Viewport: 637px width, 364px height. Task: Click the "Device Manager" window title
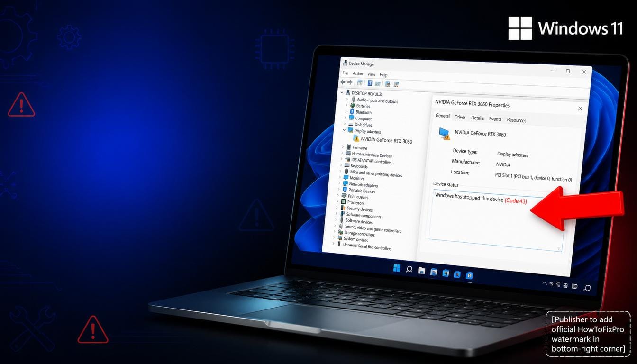[362, 64]
